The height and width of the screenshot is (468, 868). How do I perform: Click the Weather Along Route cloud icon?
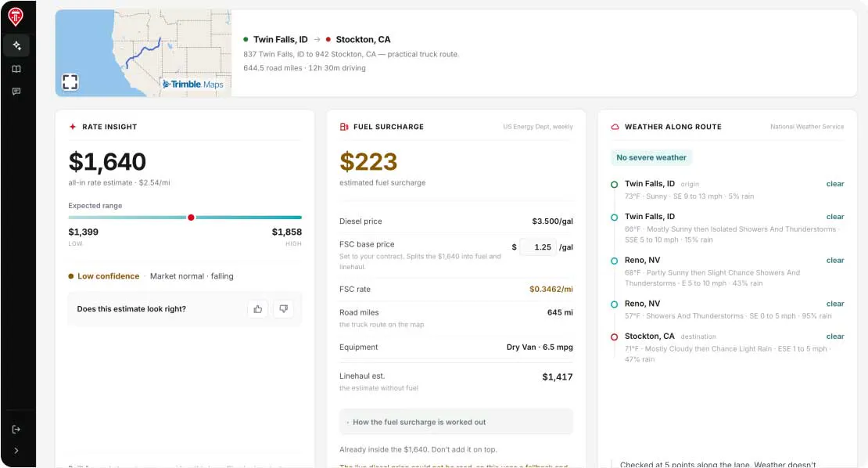click(615, 127)
